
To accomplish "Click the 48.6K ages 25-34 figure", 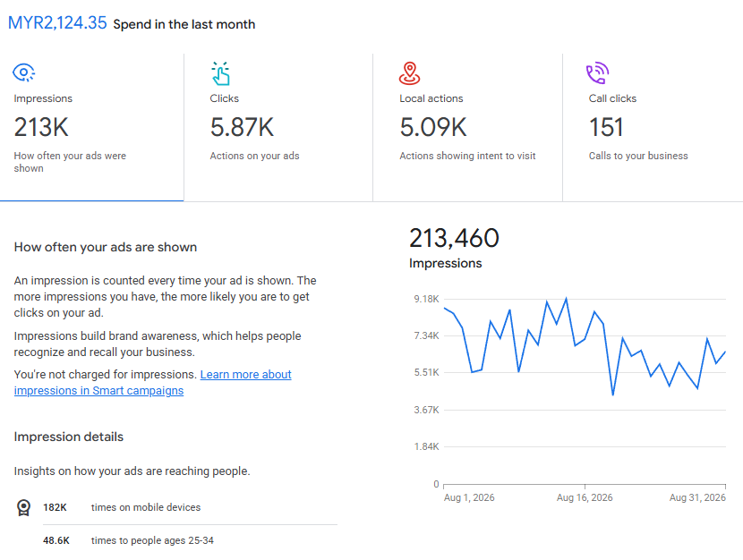I will (56, 540).
